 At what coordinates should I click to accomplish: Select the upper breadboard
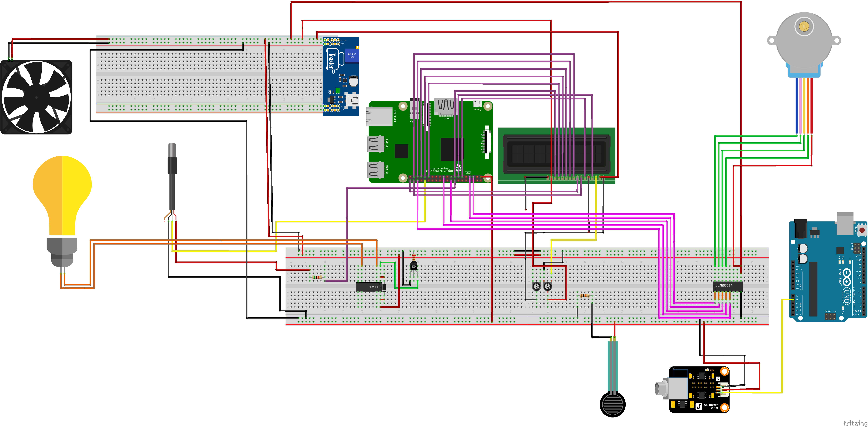(x=209, y=74)
